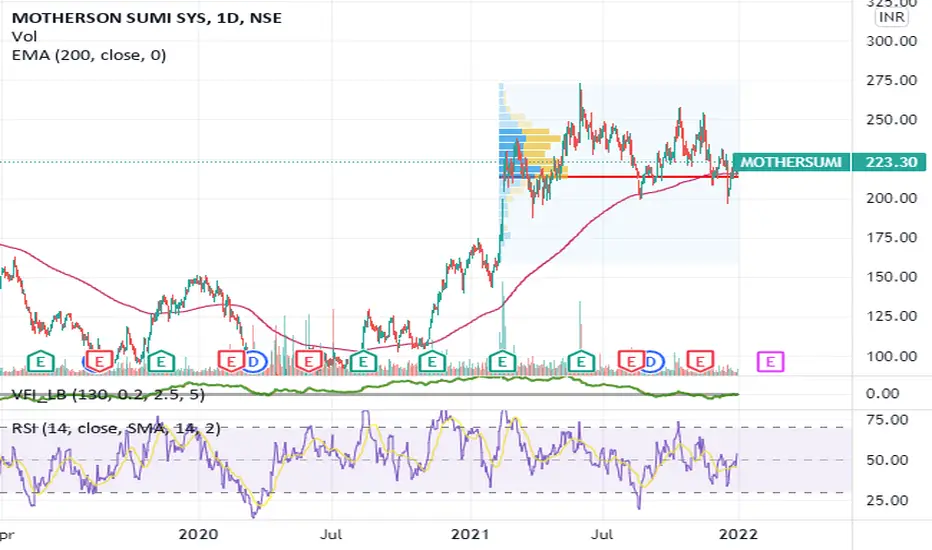This screenshot has height=550, width=932.
Task: Click the 2021 time axis label
Action: (470, 534)
